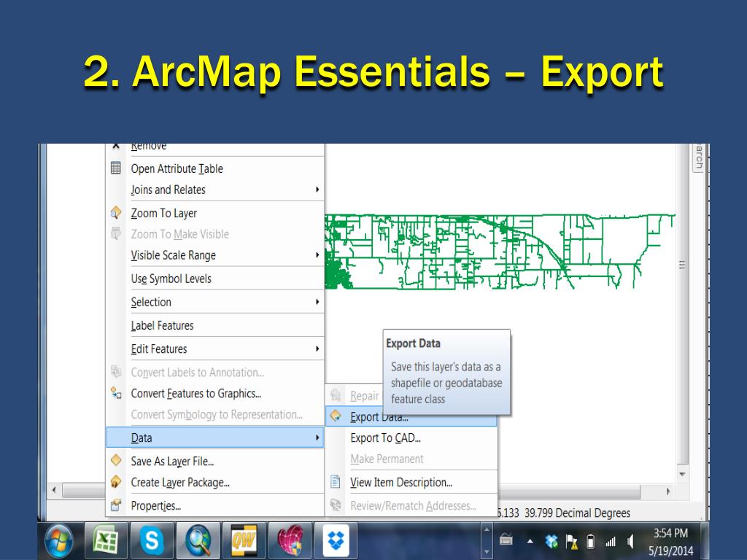Click taskbar toolbar scroll down arrow

pyautogui.click(x=487, y=551)
